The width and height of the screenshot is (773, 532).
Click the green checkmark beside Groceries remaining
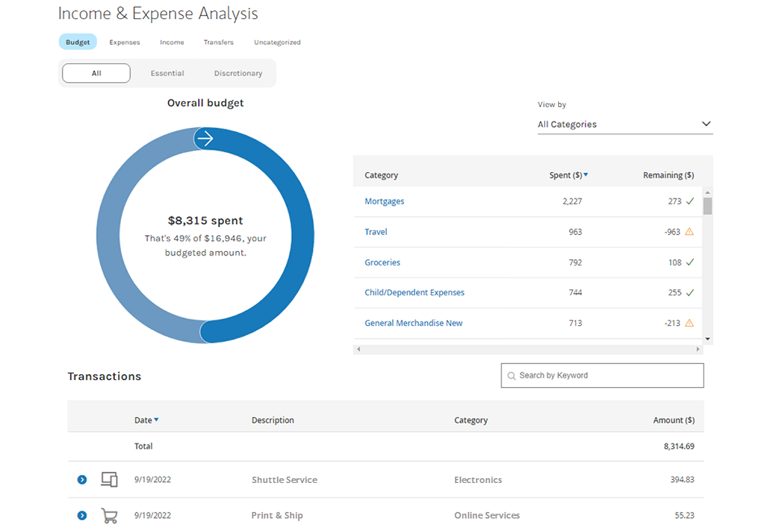[x=691, y=262]
